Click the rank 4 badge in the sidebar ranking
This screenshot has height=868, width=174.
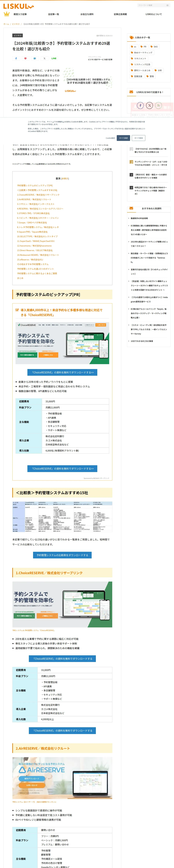click(131, 175)
